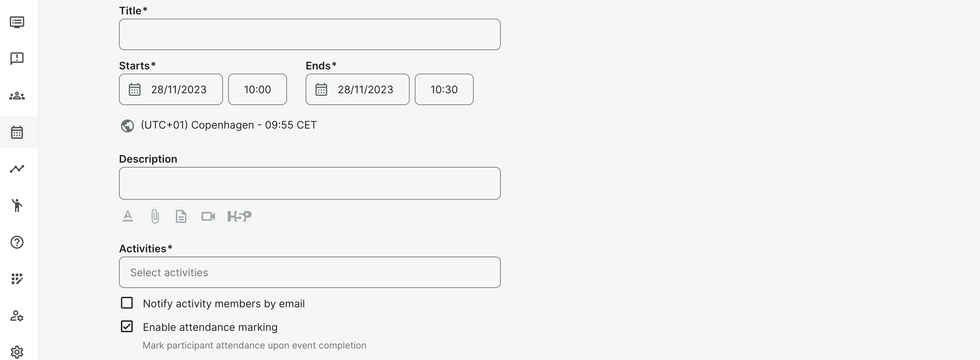Screen dimensions: 980x360
Task: Open the groups people icon in the sidebar
Action: pyautogui.click(x=17, y=96)
